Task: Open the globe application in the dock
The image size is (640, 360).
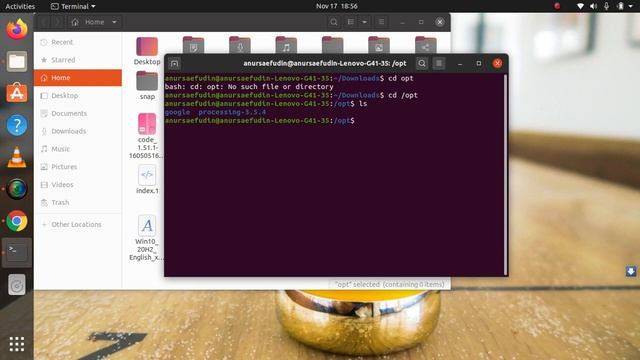Action: coord(17,189)
